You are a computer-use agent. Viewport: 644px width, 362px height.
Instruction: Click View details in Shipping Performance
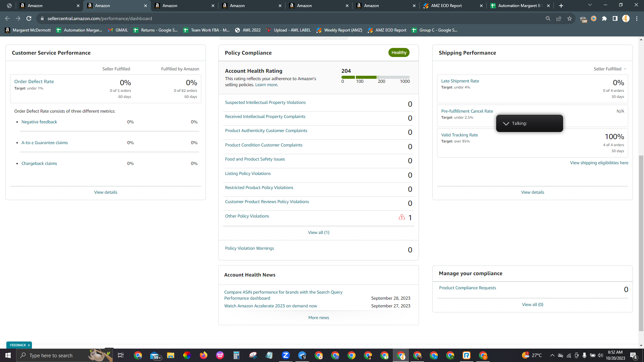pyautogui.click(x=533, y=192)
